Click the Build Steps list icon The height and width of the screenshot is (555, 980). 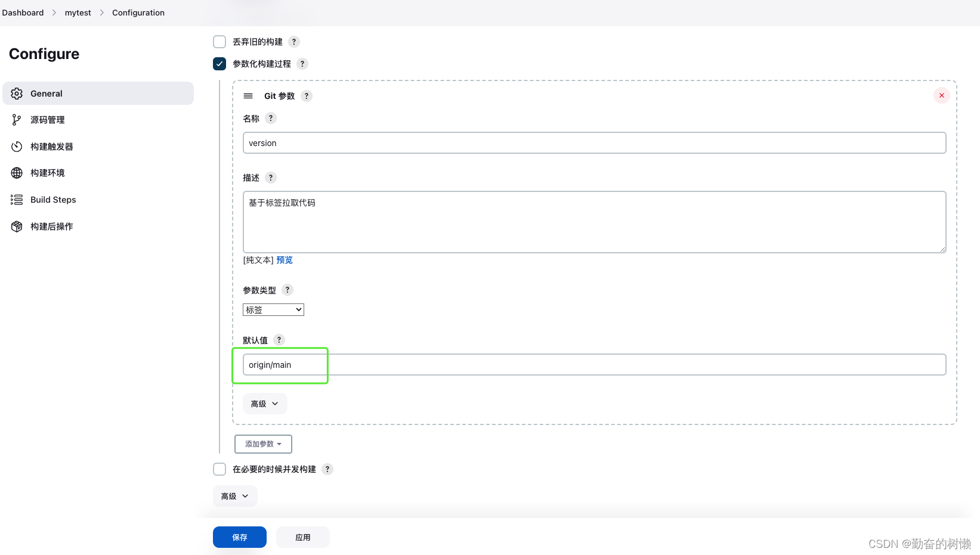point(17,200)
